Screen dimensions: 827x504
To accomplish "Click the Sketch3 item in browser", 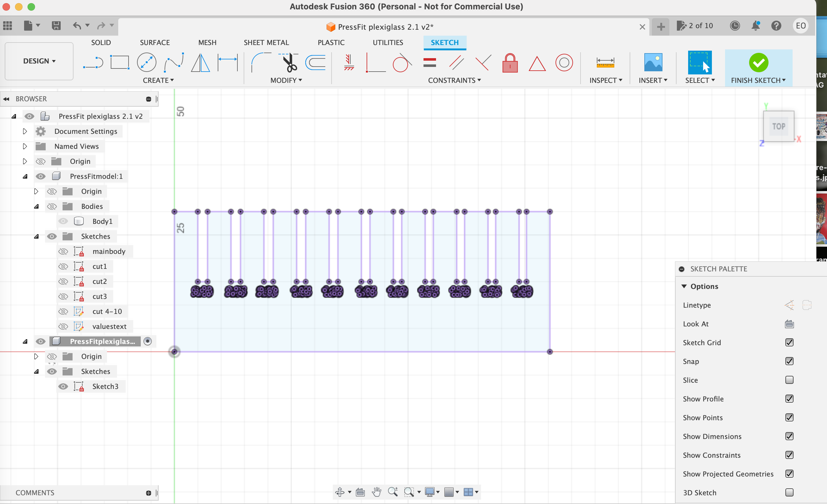I will [x=105, y=386].
